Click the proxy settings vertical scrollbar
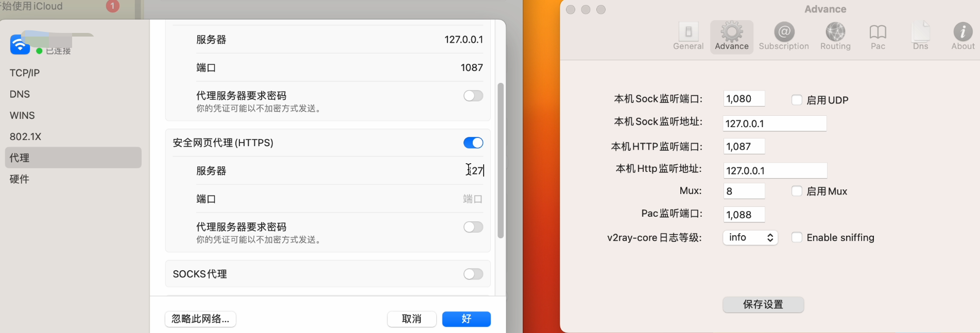This screenshot has width=980, height=333. coord(500,160)
